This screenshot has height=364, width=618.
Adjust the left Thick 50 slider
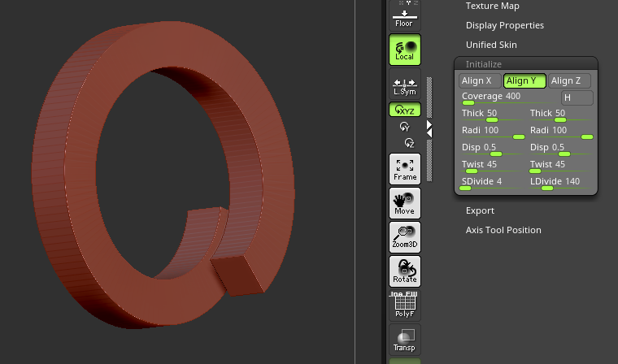492,115
